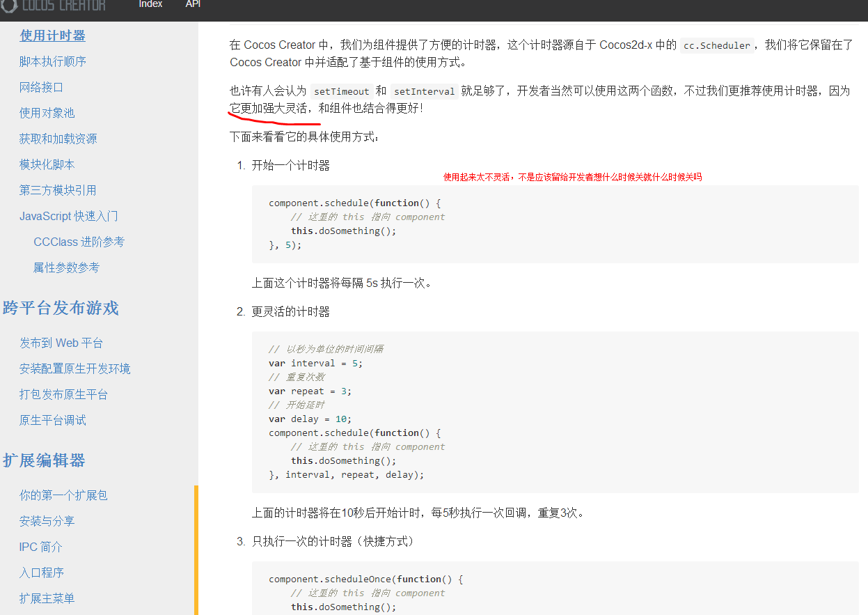Click component.scheduleOnce(function() code line

pyautogui.click(x=365, y=579)
